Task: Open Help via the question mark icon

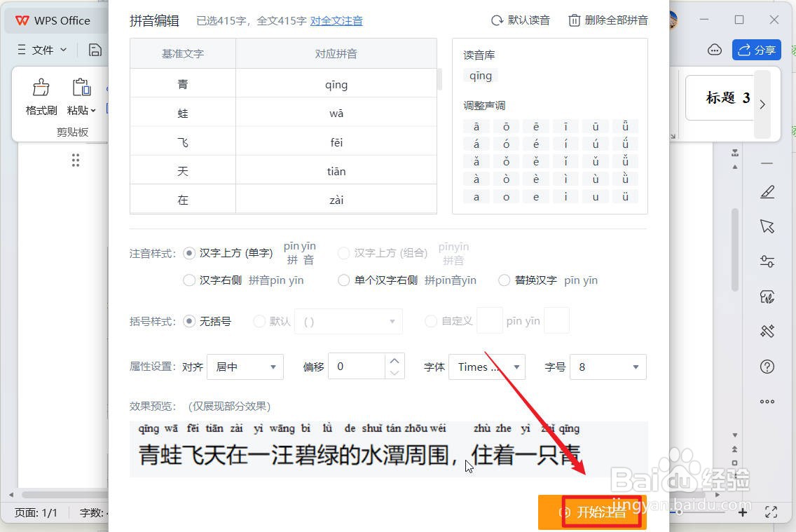Action: pos(767,366)
